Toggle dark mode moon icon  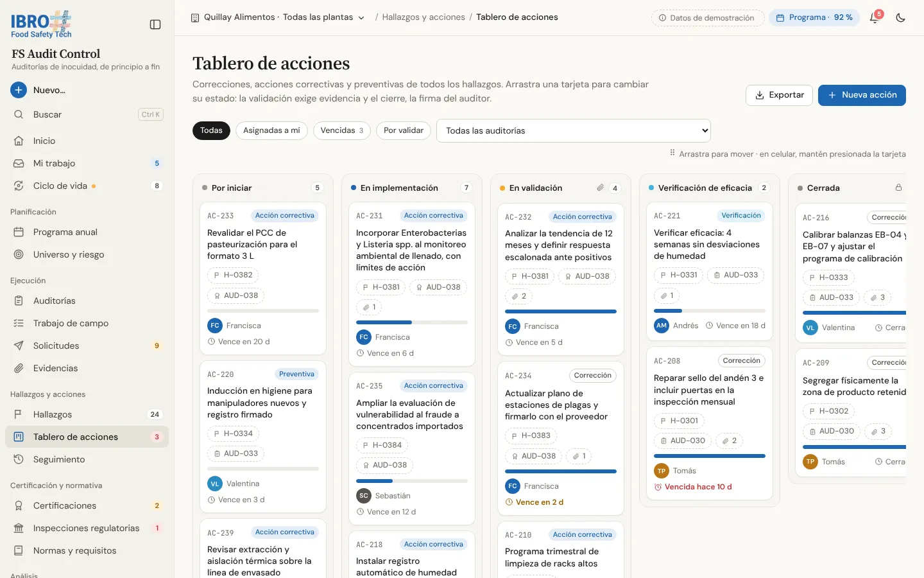[901, 18]
